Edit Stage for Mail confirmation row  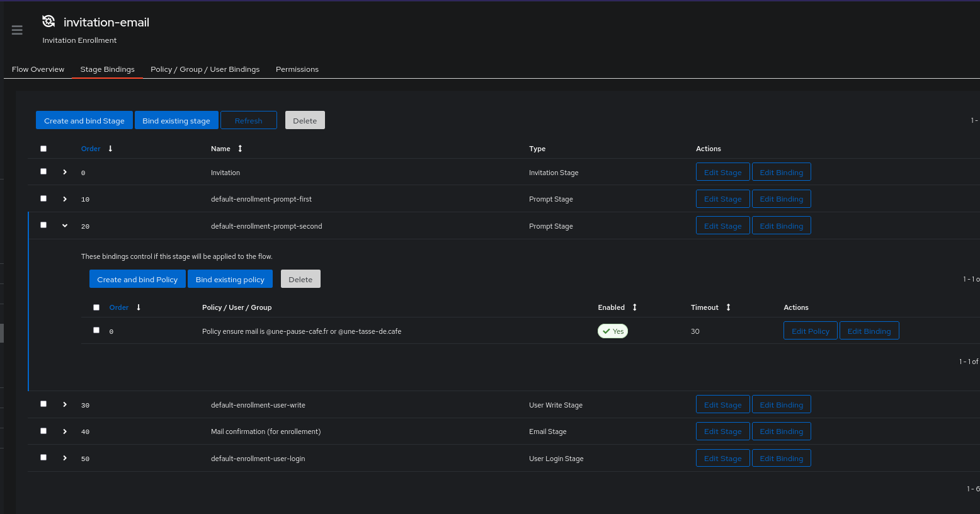(723, 431)
